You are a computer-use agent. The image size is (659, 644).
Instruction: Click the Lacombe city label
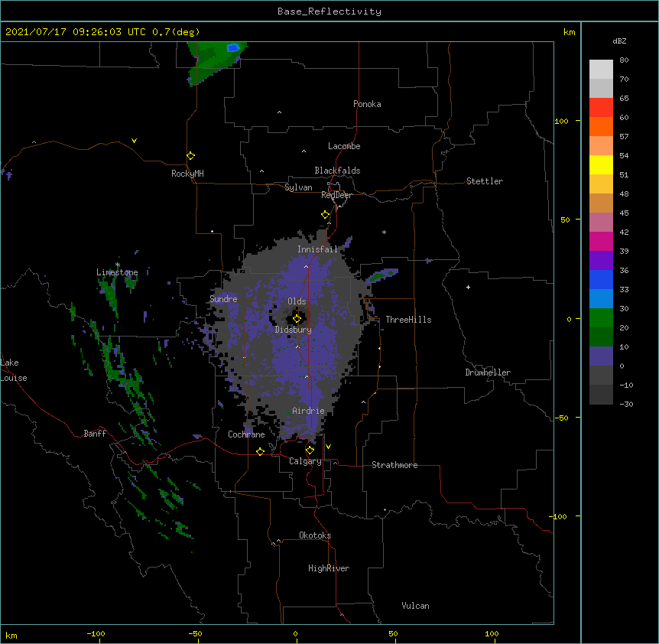coord(344,146)
